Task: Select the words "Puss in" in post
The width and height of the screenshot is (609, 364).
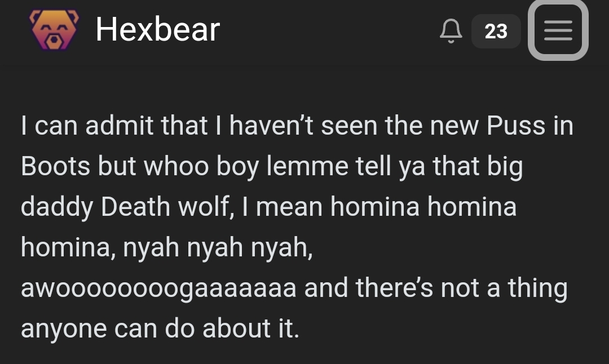Action: tap(529, 126)
